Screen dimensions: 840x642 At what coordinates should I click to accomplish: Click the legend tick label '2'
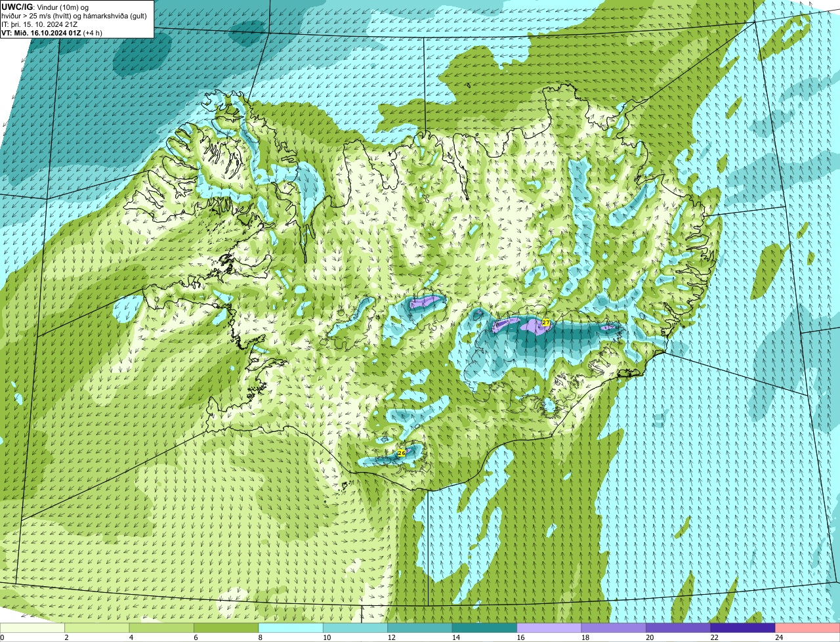pos(66,637)
